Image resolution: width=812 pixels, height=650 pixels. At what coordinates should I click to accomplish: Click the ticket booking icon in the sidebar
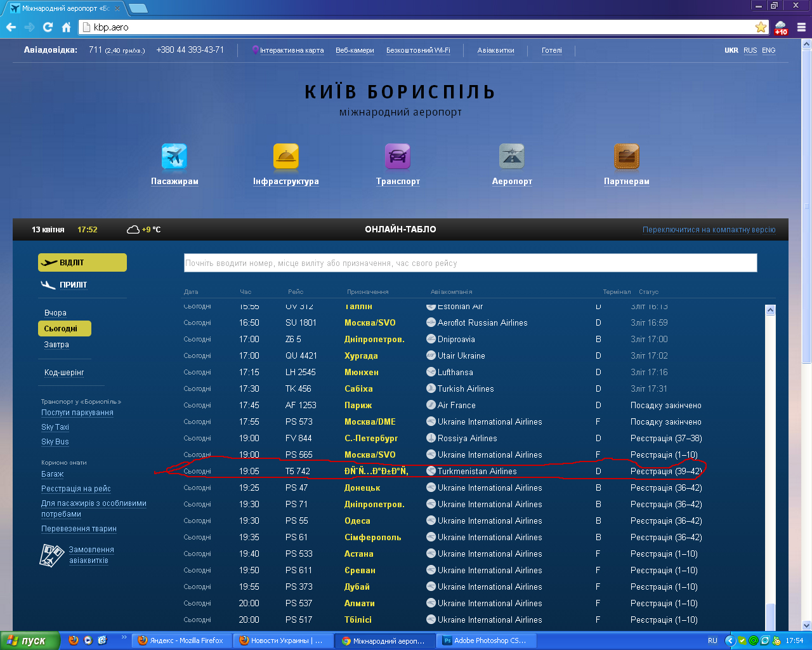tap(51, 555)
